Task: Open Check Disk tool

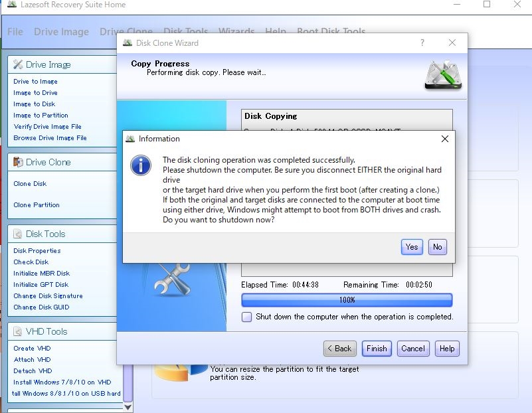Action: click(x=31, y=262)
